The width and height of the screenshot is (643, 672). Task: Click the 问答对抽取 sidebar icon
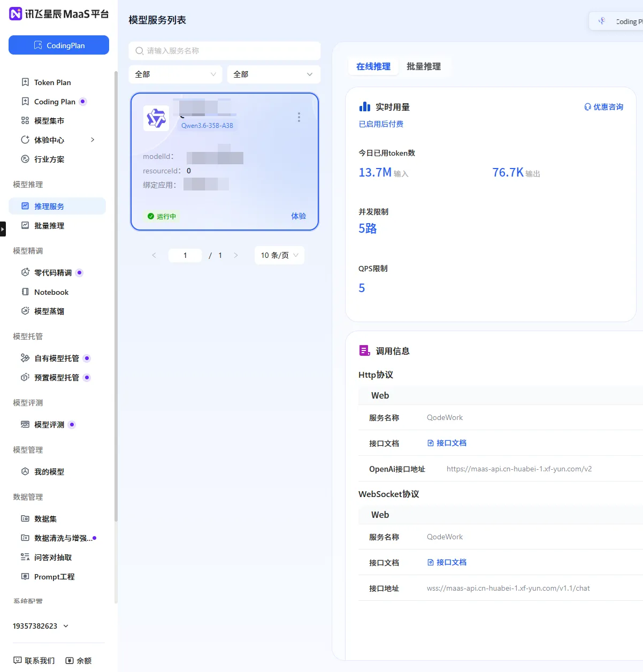point(25,558)
